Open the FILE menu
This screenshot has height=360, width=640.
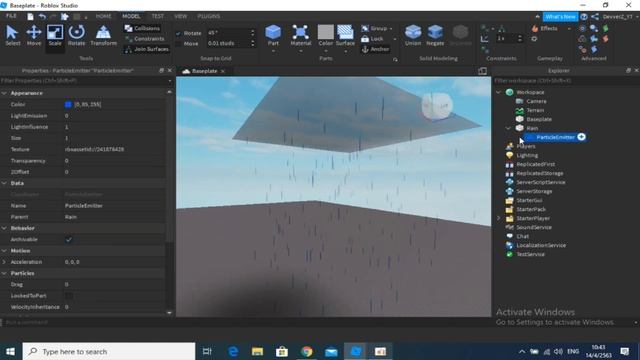click(x=11, y=16)
